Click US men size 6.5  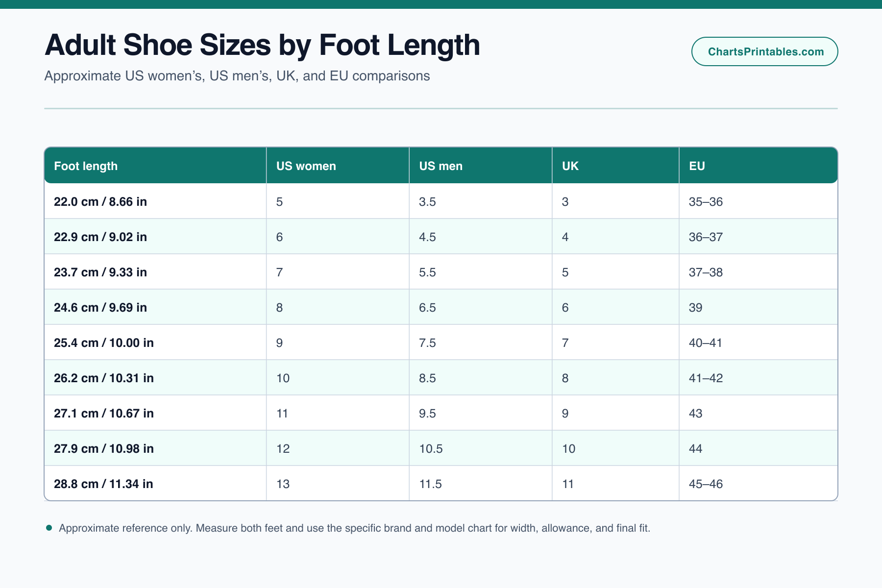tap(481, 307)
